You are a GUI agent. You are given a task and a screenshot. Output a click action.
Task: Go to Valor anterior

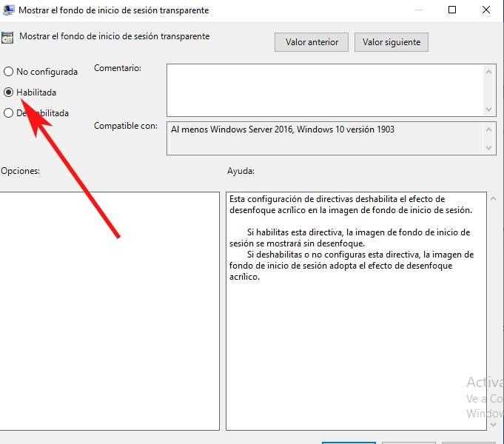point(312,41)
